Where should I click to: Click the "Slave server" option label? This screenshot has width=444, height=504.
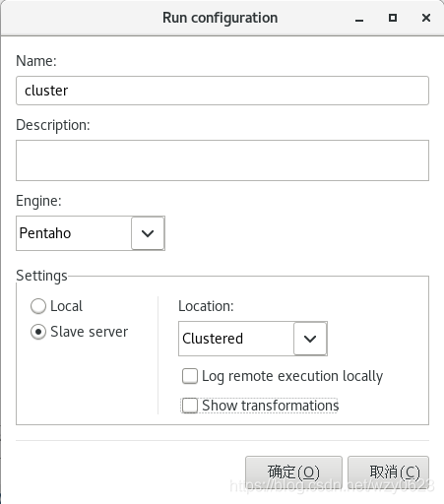tap(90, 332)
